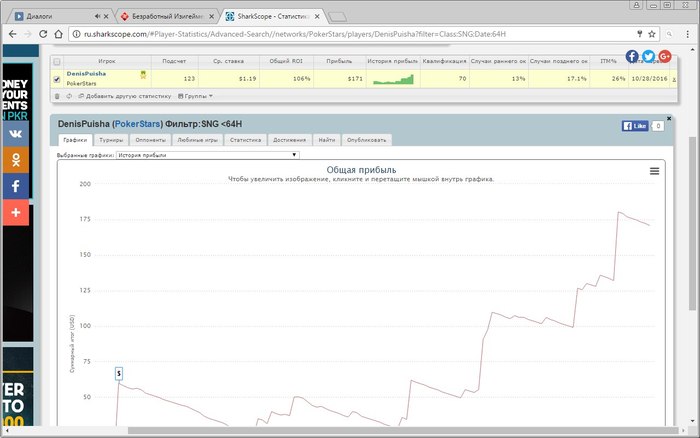Switch to the Найти tab
This screenshot has height=438, width=700.
coord(327,140)
